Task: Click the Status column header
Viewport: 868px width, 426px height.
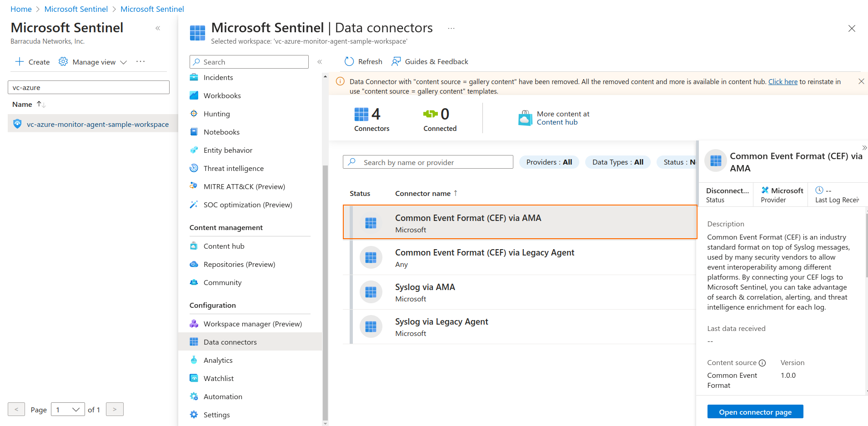Action: 360,194
